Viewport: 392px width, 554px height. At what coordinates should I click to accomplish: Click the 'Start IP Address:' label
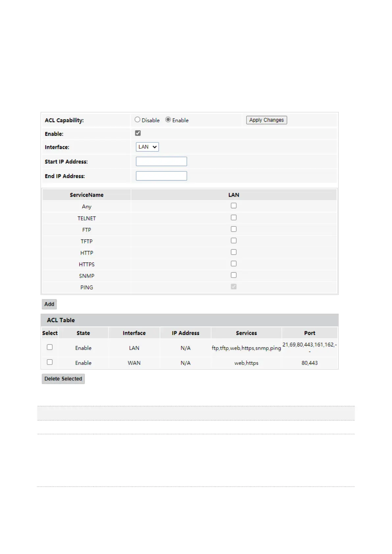[66, 162]
